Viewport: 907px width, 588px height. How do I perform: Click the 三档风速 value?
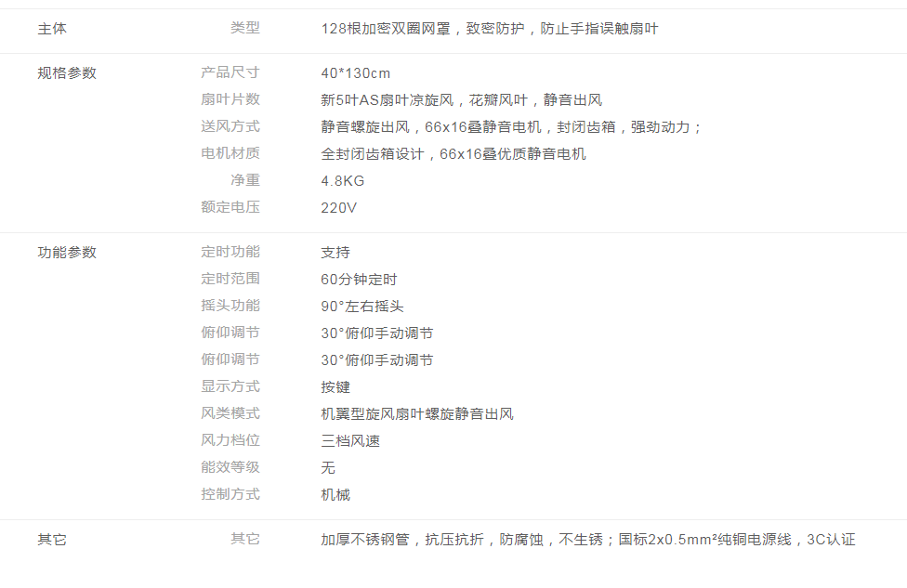350,441
